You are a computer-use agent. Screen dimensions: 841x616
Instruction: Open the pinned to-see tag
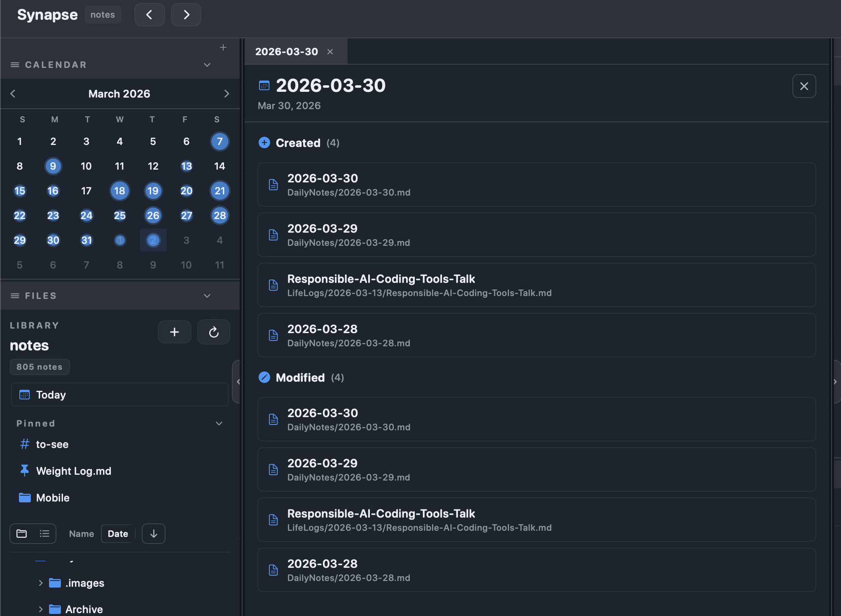click(52, 444)
